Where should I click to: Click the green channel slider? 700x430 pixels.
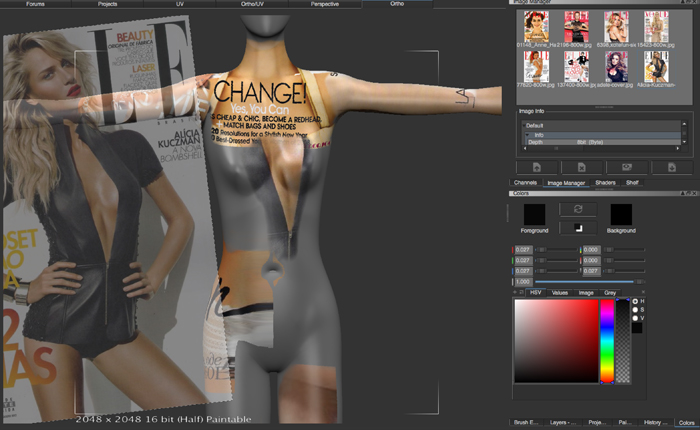[x=556, y=260]
